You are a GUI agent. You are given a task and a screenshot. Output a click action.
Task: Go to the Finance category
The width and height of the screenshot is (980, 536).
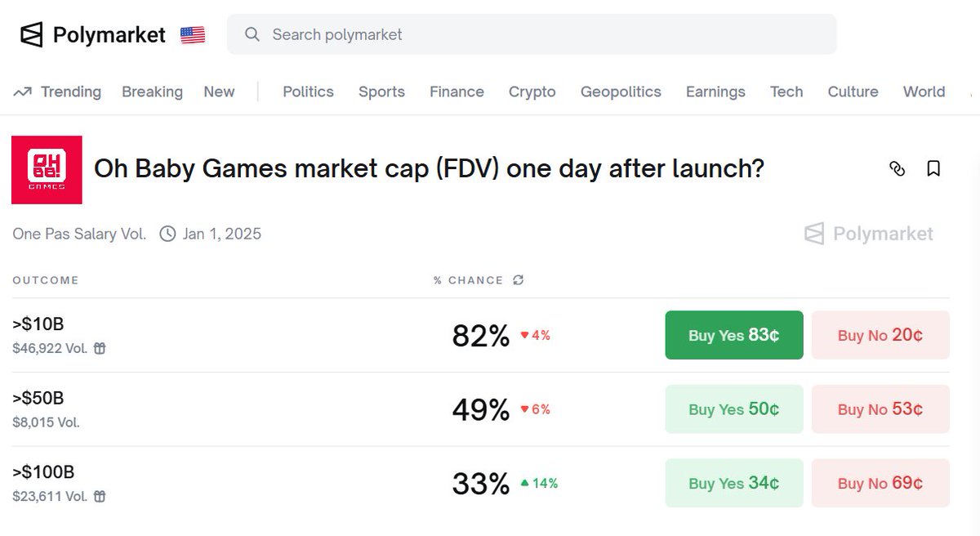pos(457,92)
